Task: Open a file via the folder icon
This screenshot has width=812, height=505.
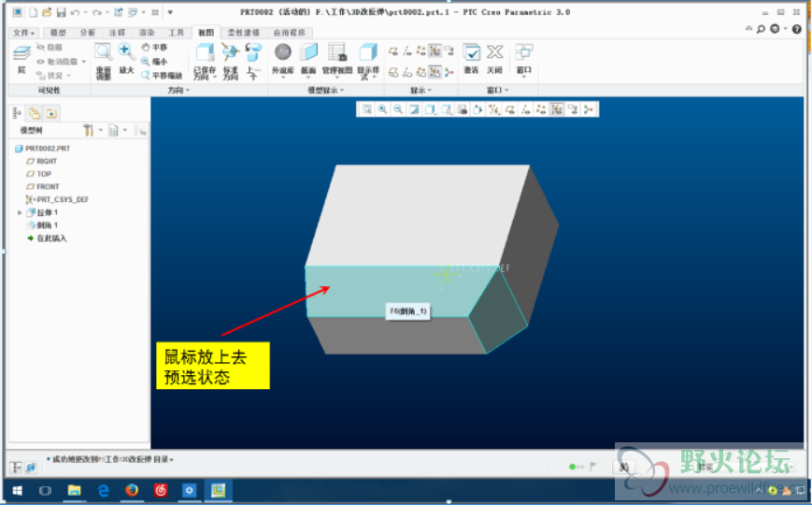Action: pos(47,12)
